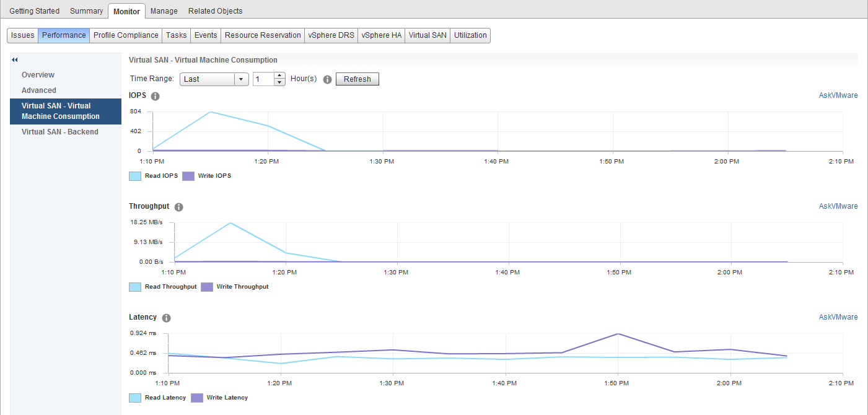Viewport: 868px width, 415px height.
Task: Open the Related Objects tab
Action: coord(215,11)
